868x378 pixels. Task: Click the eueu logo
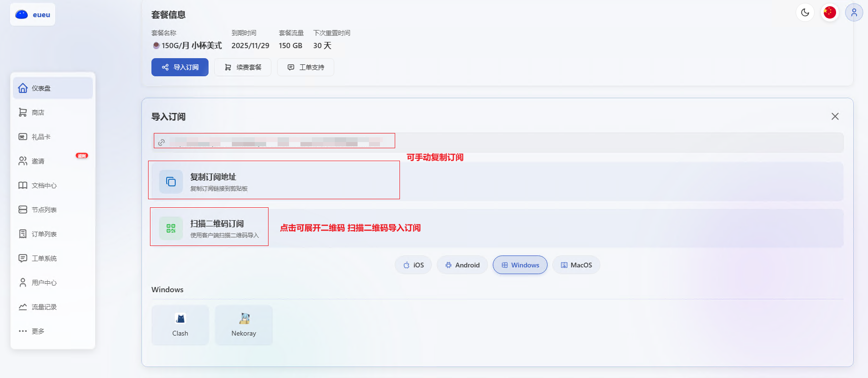pos(33,15)
